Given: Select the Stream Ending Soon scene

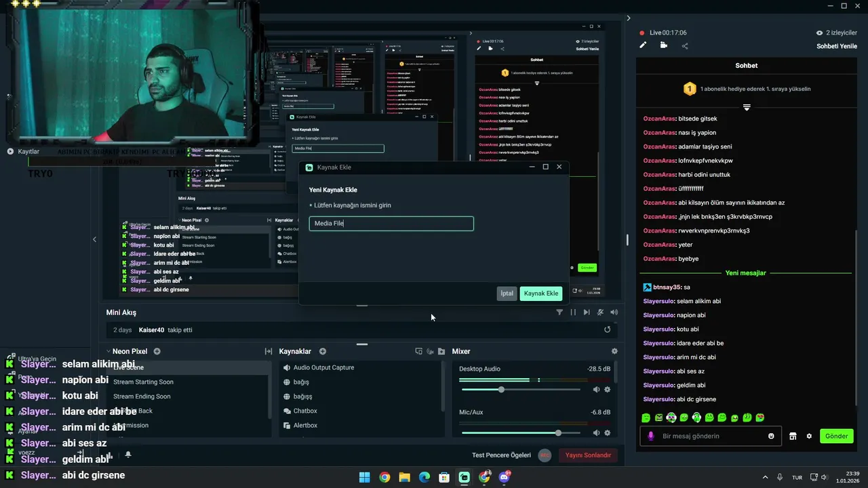Looking at the screenshot, I should click(187, 396).
